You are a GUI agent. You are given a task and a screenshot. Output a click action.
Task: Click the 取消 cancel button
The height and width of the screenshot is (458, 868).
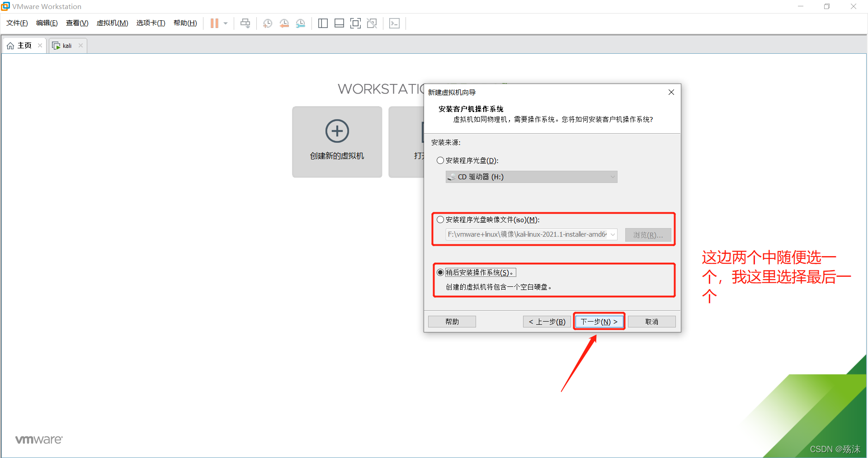point(651,322)
